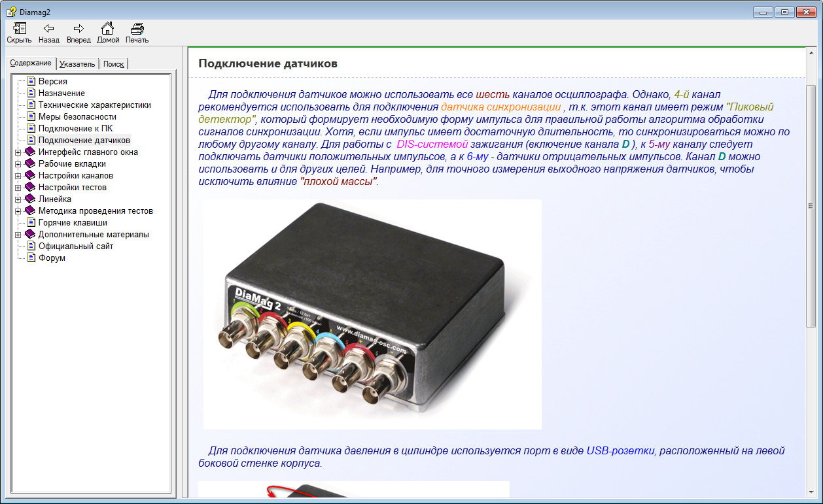
Task: Click the "плохой массы" highlighted text
Action: point(339,182)
